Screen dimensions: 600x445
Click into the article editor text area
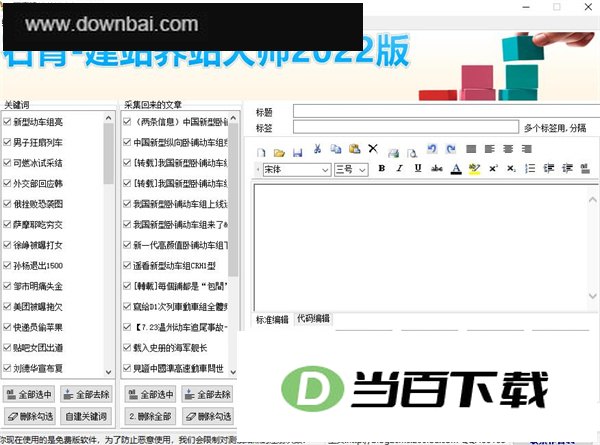tap(421, 247)
